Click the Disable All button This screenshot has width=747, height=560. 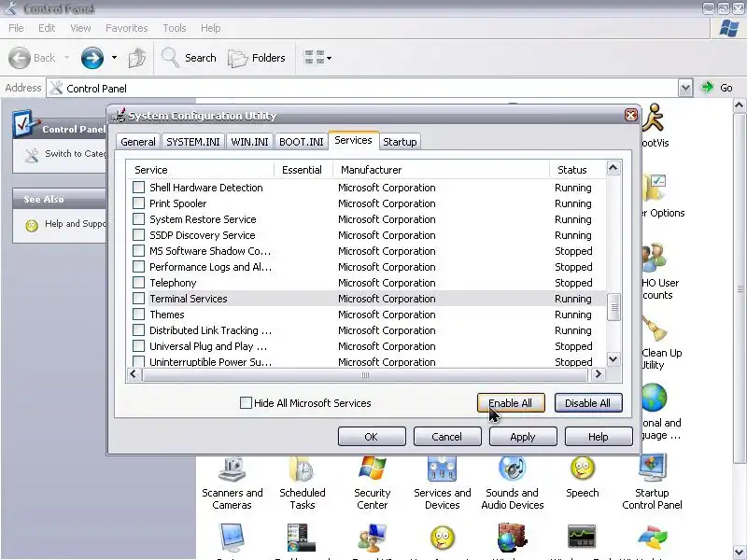[588, 403]
